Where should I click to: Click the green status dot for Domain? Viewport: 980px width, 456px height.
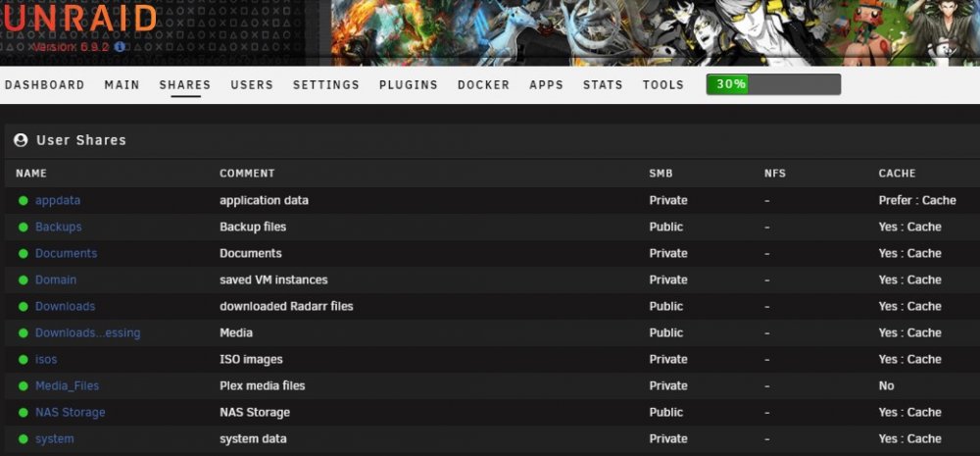(x=24, y=280)
